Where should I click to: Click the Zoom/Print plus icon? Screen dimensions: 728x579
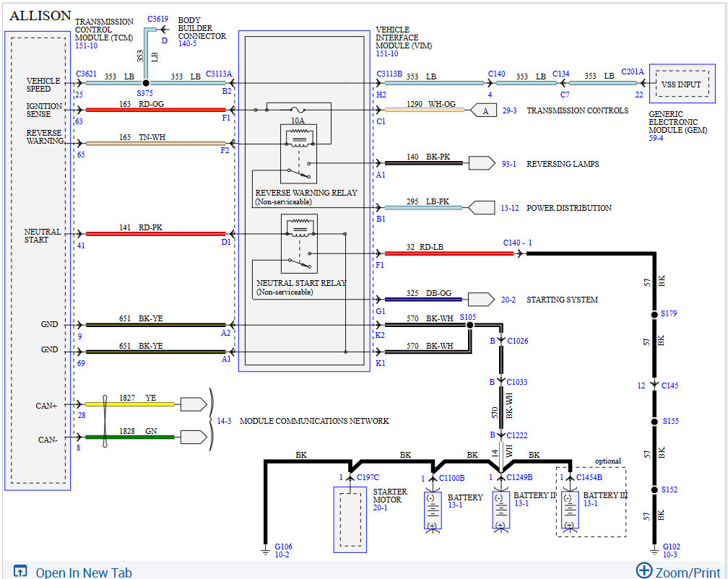[643, 570]
